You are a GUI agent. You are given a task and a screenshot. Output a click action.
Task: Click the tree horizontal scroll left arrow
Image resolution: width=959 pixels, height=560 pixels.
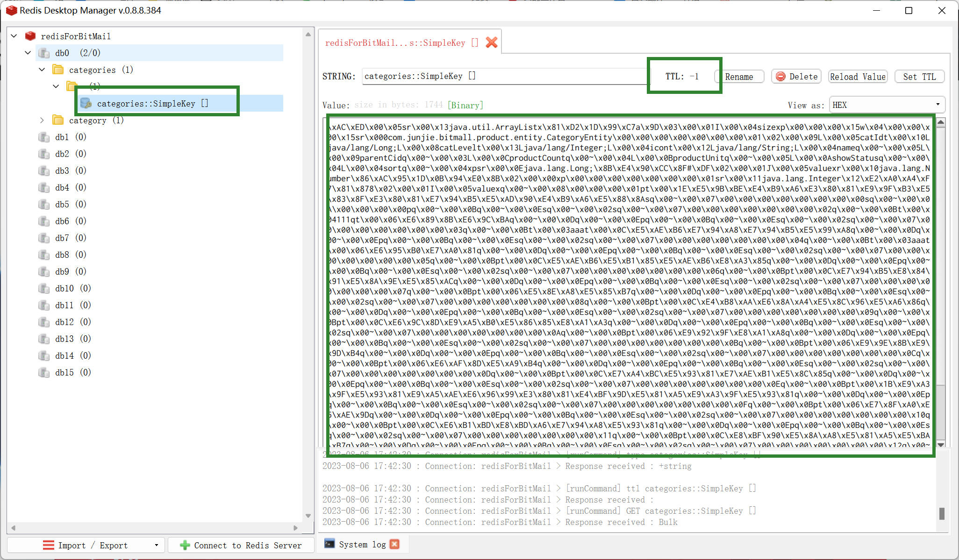tap(13, 528)
